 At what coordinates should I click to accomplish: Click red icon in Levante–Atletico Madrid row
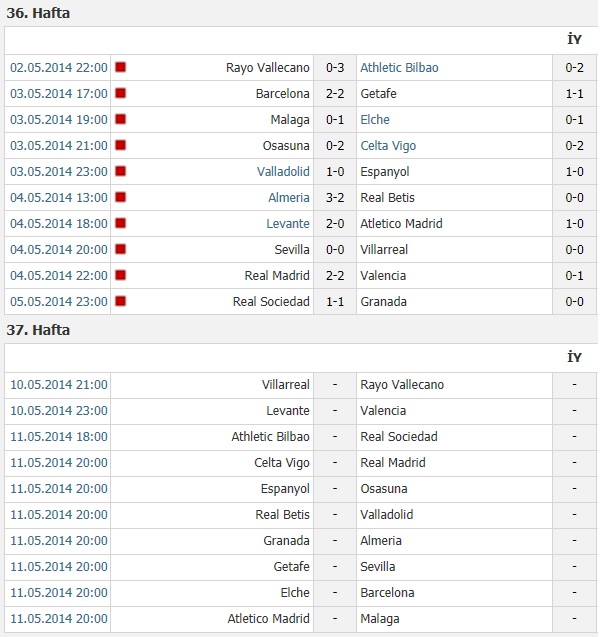[120, 224]
